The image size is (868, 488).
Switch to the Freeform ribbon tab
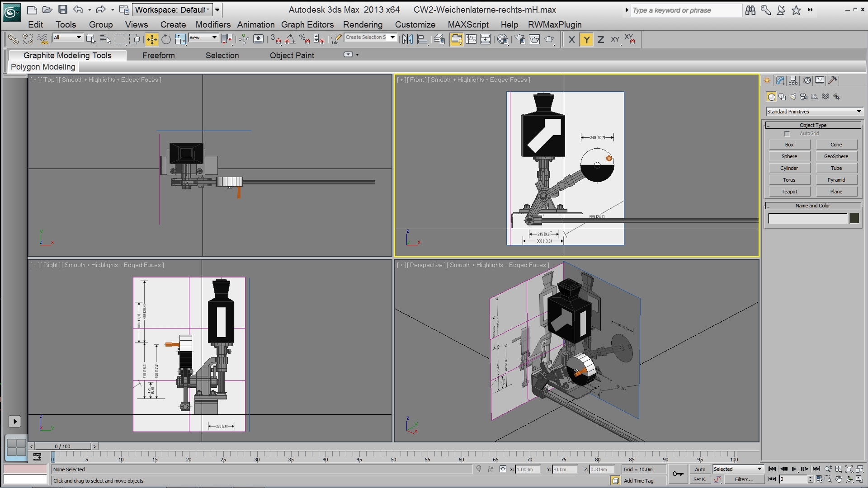tap(158, 56)
